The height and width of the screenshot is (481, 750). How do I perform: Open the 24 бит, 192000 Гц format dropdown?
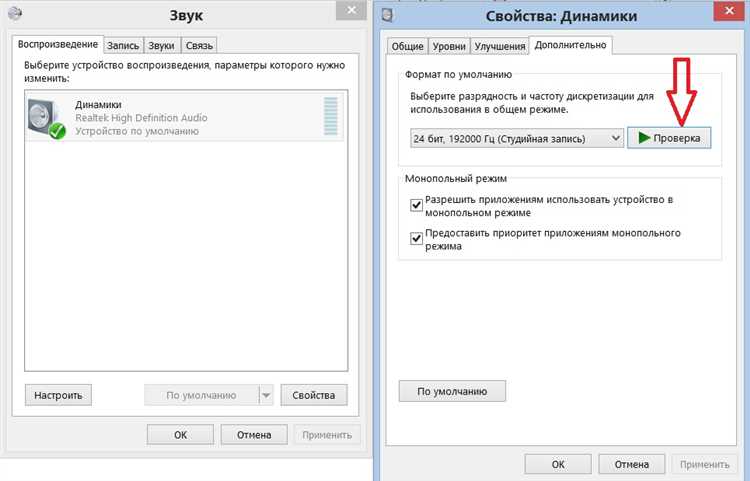517,139
